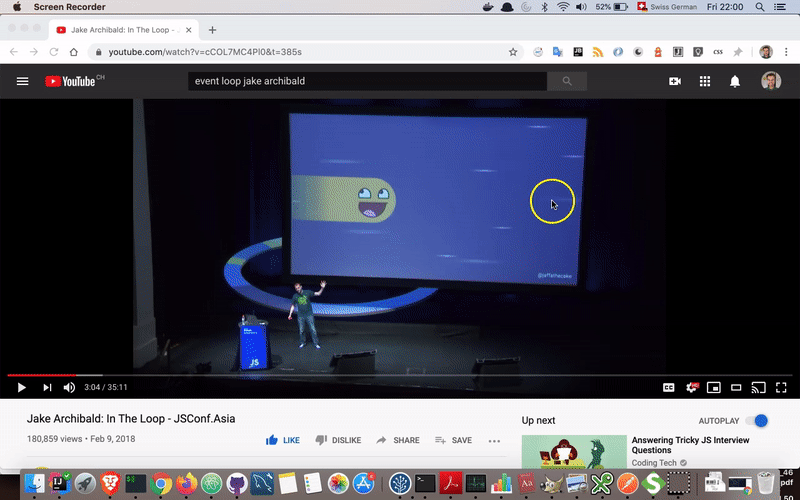800x500 pixels.
Task: Open the Trash in the Dock
Action: [765, 483]
